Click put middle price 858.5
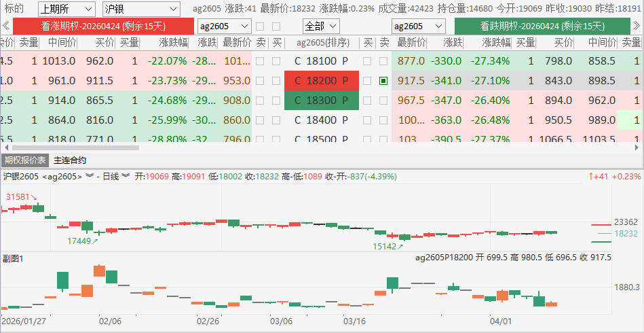Image resolution: width=644 pixels, height=333 pixels. (x=602, y=61)
